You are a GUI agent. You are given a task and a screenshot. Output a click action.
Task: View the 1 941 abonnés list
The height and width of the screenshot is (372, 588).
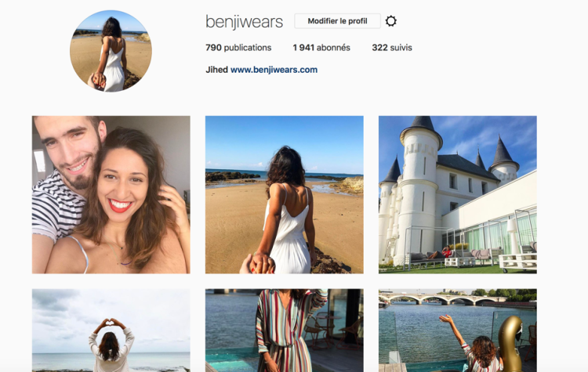point(321,48)
